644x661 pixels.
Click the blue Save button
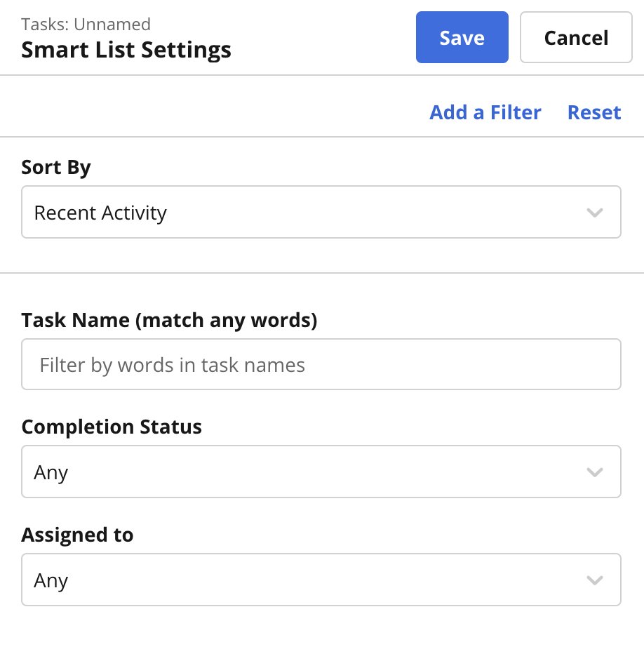pyautogui.click(x=462, y=37)
